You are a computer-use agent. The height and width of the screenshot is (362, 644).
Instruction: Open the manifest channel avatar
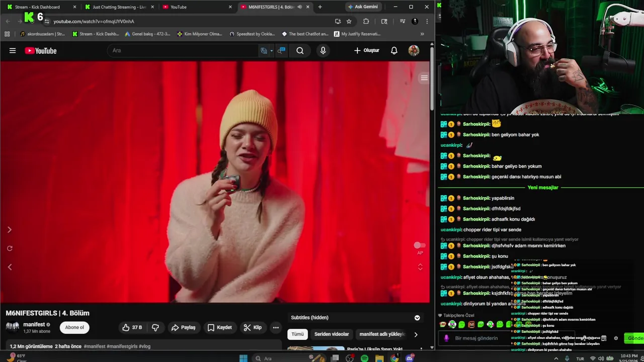[13, 327]
